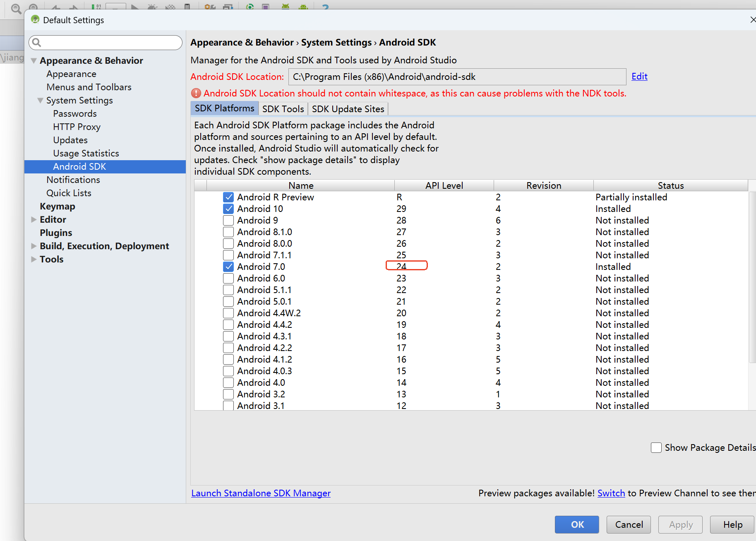Click the Android SDK Location path field
Image resolution: width=756 pixels, height=541 pixels.
[457, 77]
